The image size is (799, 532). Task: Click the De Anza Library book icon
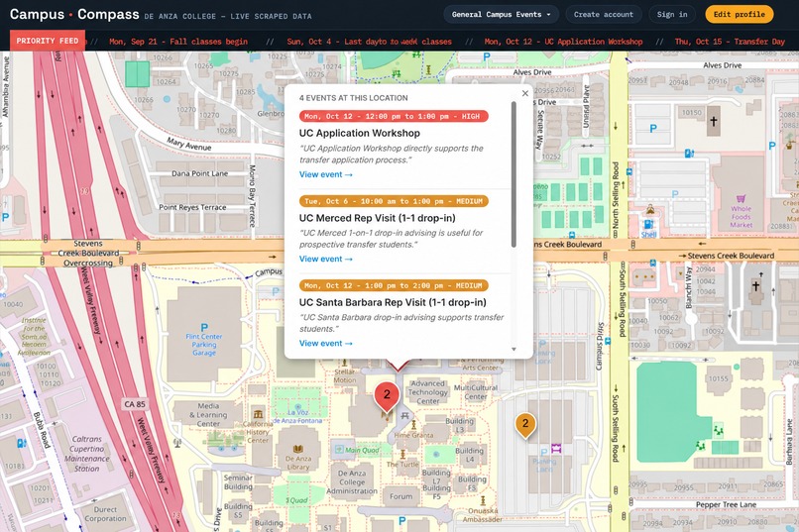(x=298, y=449)
